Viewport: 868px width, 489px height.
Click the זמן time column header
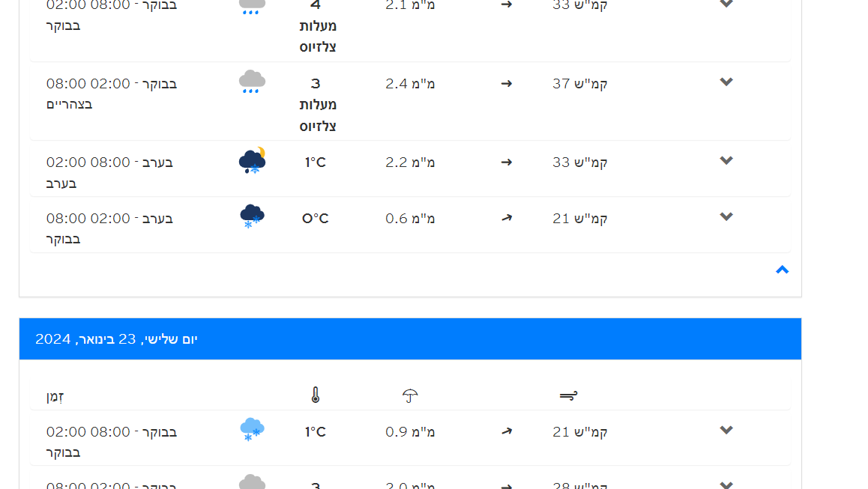(x=55, y=396)
